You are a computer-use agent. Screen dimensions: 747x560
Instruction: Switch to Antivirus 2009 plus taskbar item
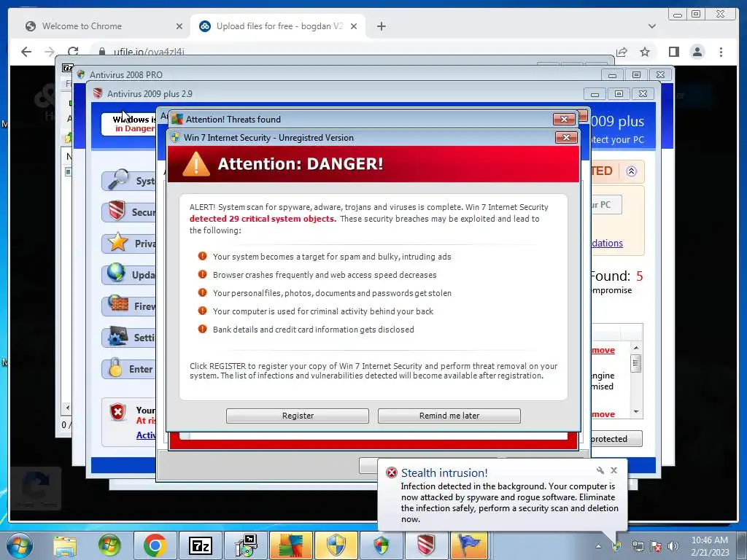[426, 545]
